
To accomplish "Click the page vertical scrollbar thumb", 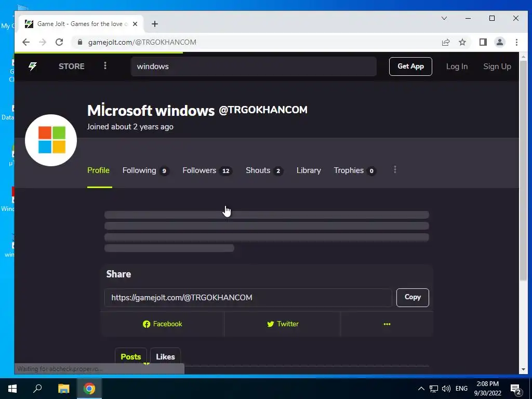I will click(x=523, y=170).
